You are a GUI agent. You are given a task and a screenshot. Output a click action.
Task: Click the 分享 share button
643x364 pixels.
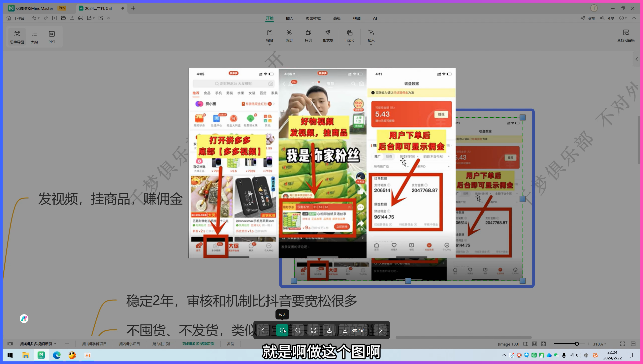[607, 18]
